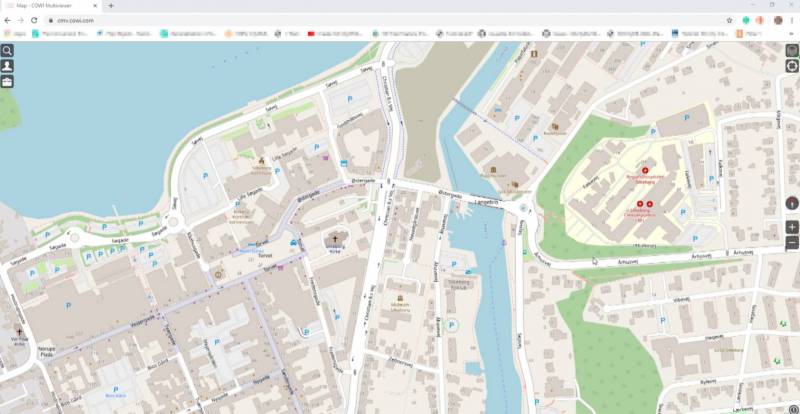The height and width of the screenshot is (414, 800).
Task: Click the browser back arrow
Action: (8, 20)
